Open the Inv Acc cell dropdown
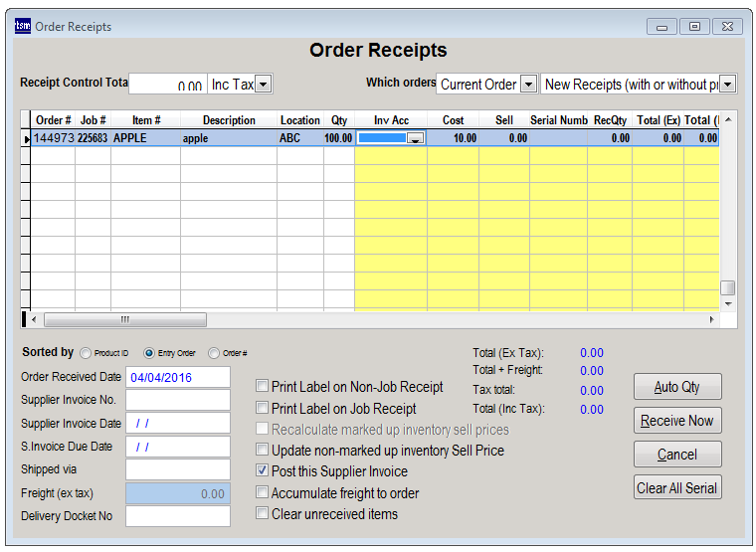Viewport: 756px width, 552px height. coord(416,139)
